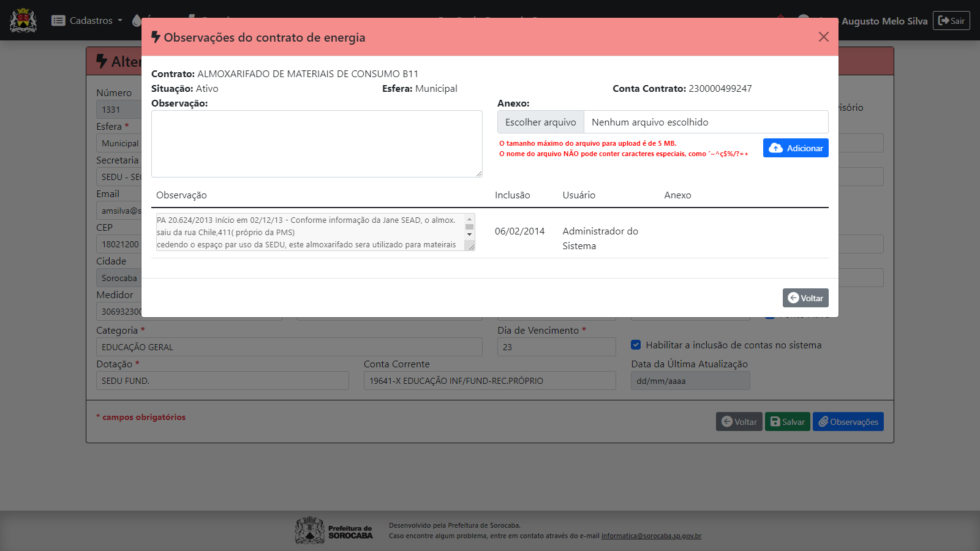Open the Categoria EDUCAÇÃO GERAL dropdown

[x=289, y=347]
